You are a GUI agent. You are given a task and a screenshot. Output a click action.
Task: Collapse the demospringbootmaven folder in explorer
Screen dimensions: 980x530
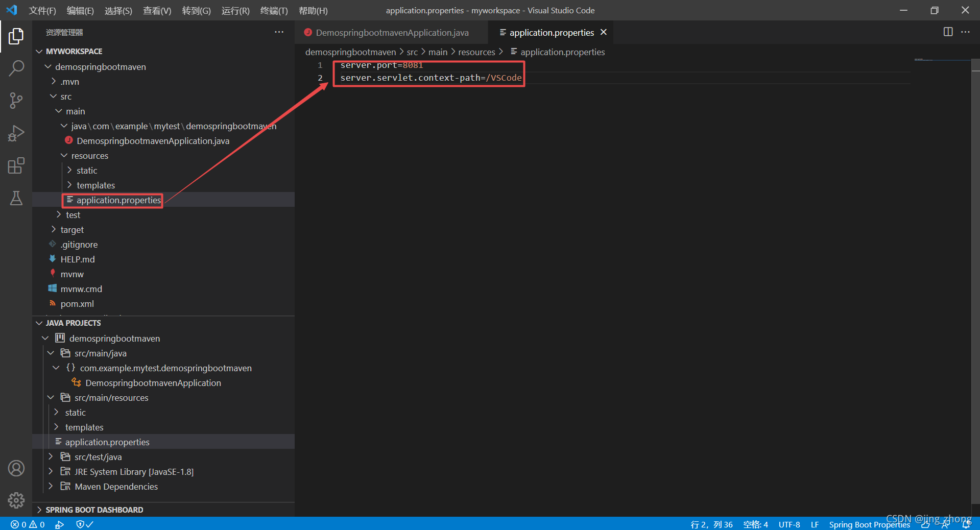click(x=100, y=67)
